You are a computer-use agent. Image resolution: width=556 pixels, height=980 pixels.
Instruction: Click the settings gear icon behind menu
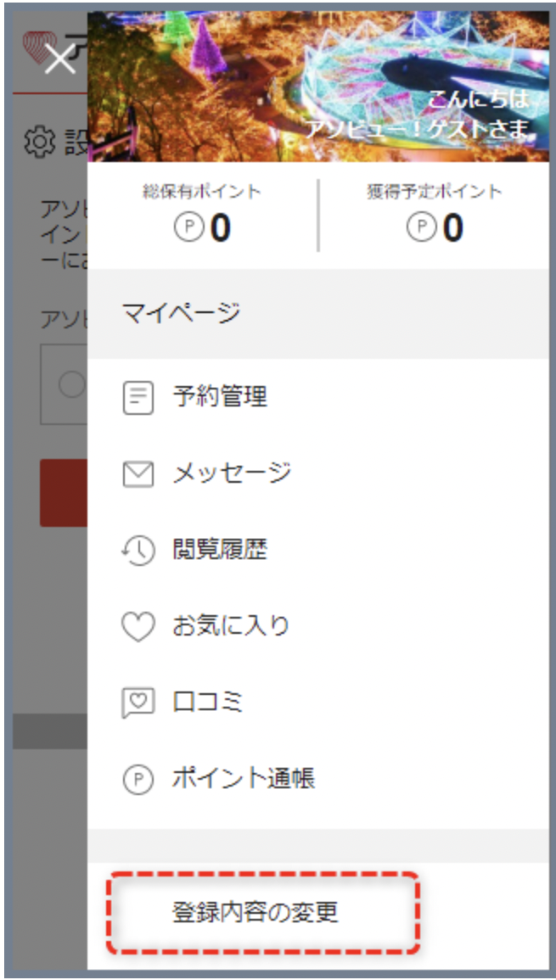[x=39, y=143]
